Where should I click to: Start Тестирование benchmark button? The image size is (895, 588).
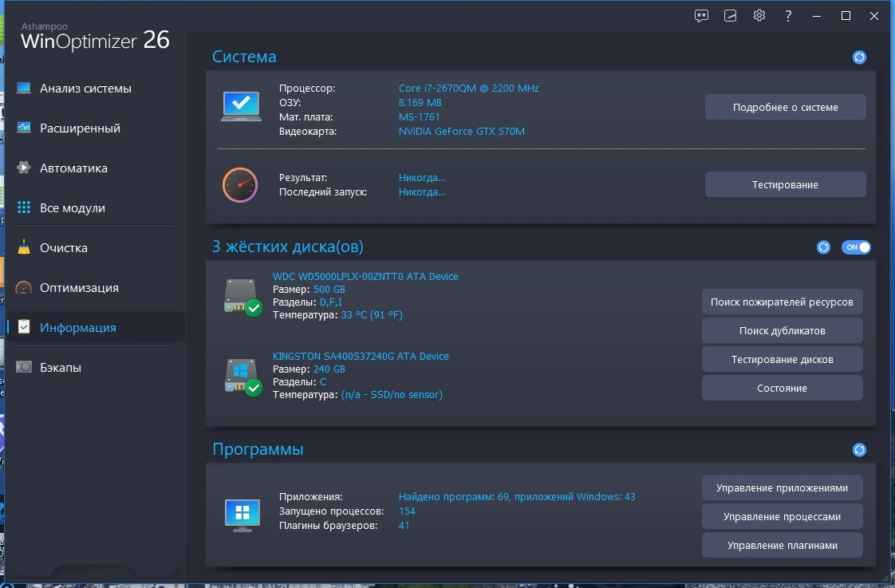pyautogui.click(x=786, y=185)
